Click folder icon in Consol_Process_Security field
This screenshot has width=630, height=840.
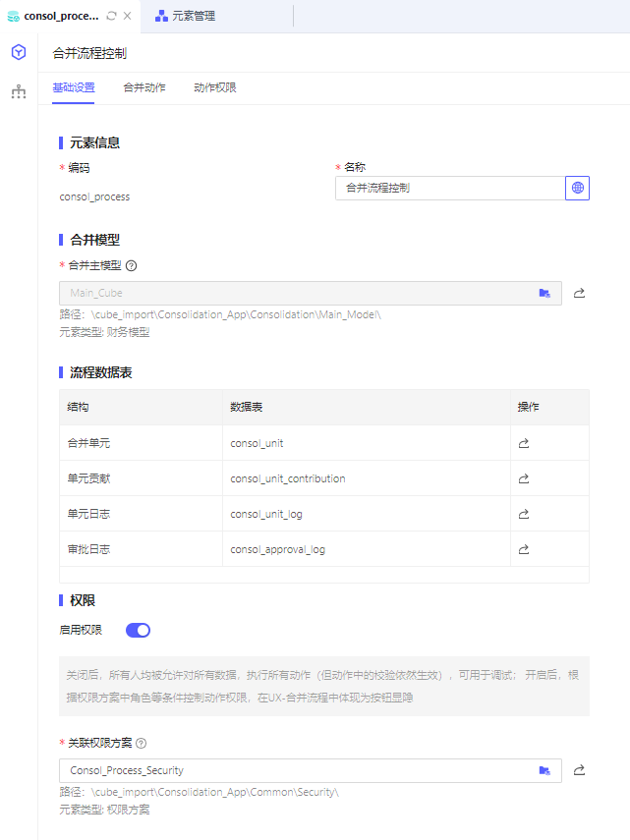click(544, 770)
